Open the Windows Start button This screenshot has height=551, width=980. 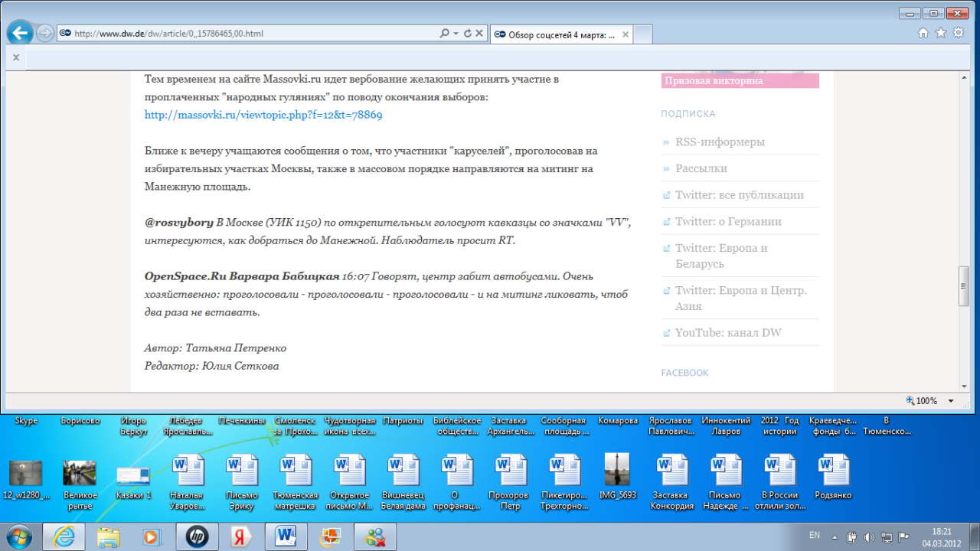click(18, 536)
